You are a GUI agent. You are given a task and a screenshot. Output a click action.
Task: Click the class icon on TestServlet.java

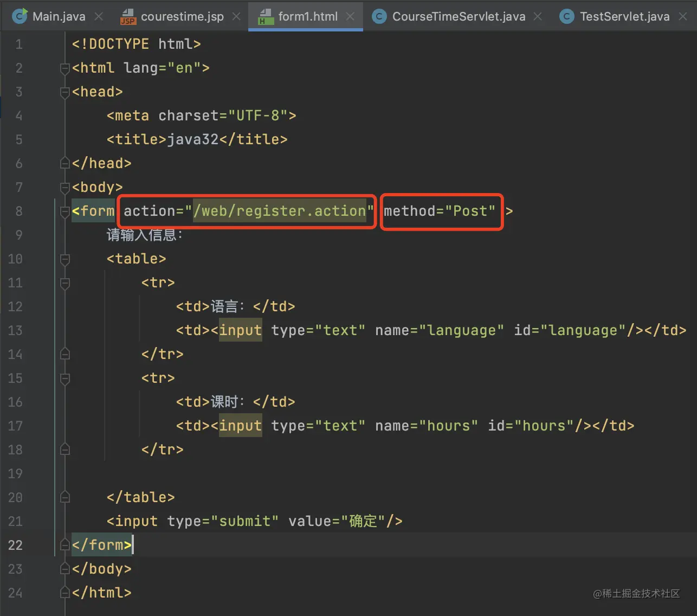[x=567, y=16]
